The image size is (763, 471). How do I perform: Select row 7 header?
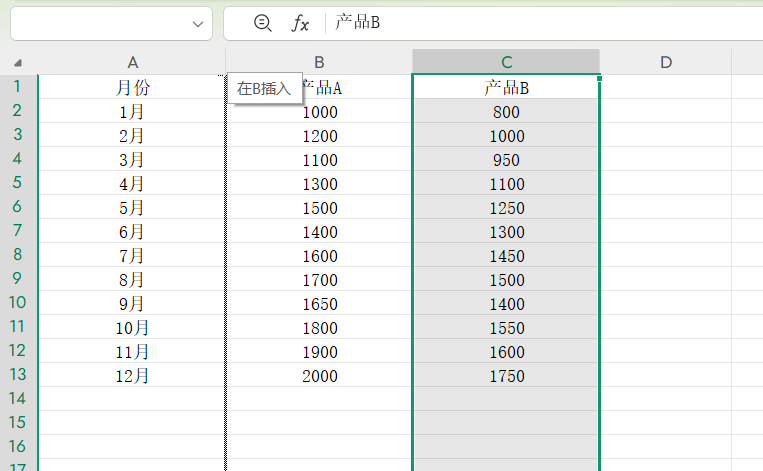pyautogui.click(x=18, y=232)
